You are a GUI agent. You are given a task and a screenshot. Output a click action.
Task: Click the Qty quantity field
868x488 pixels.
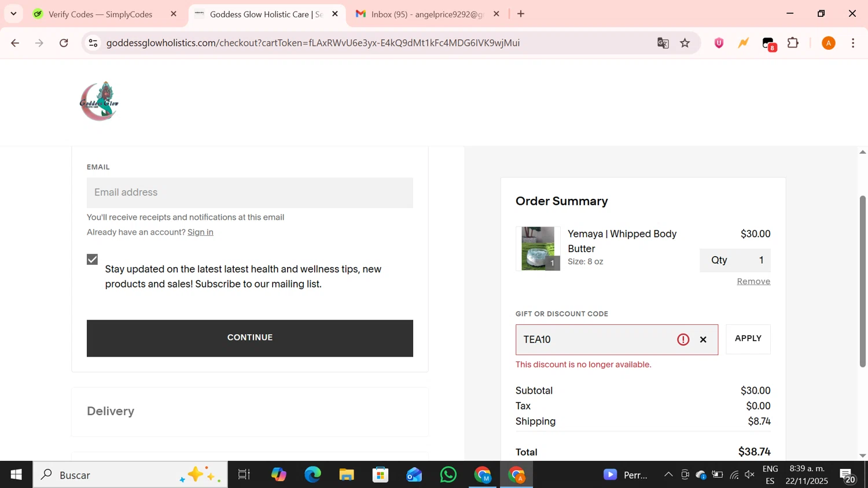coord(735,260)
